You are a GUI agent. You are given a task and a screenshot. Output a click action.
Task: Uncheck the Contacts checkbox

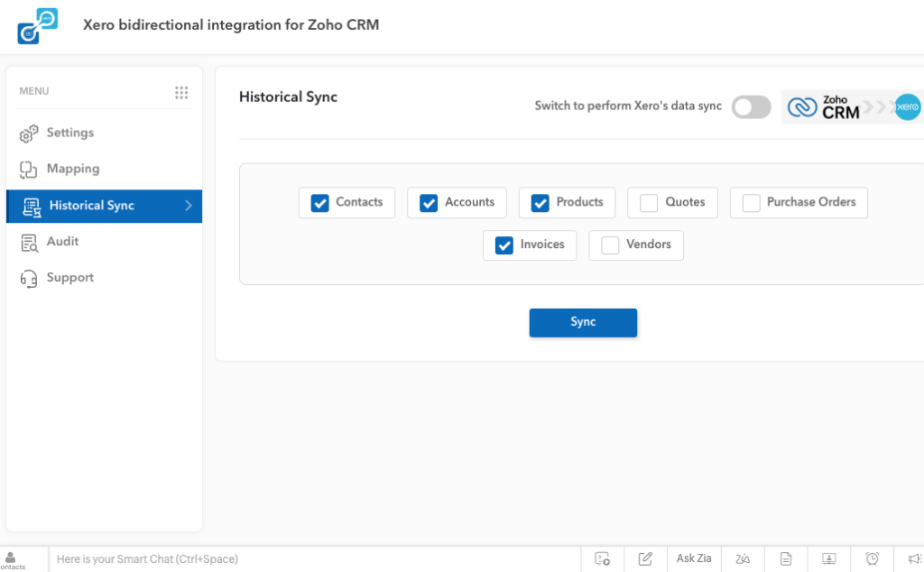(320, 203)
